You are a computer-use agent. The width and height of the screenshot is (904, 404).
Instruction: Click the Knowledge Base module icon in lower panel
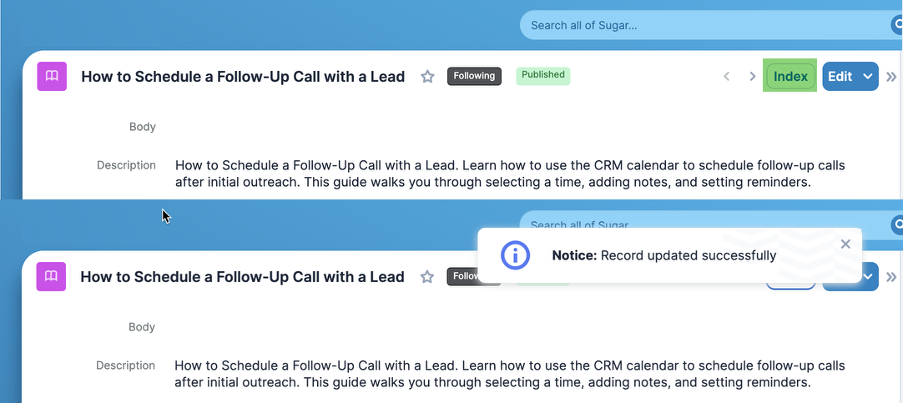pyautogui.click(x=51, y=277)
